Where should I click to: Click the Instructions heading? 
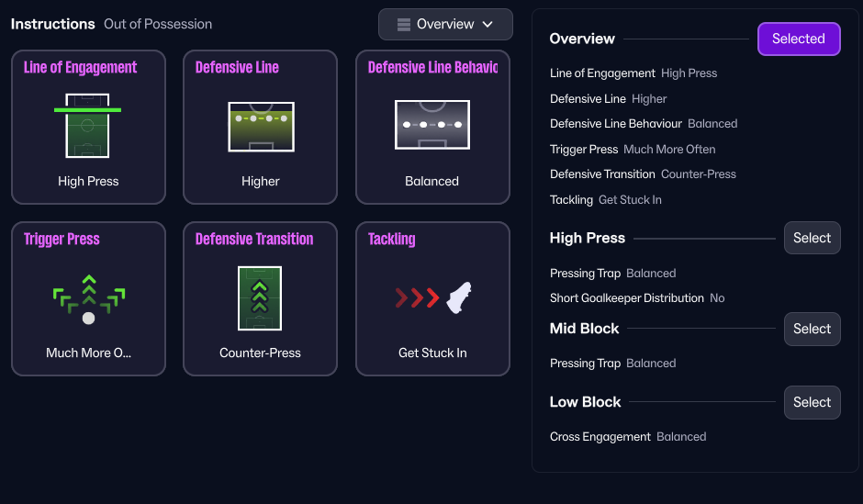52,24
